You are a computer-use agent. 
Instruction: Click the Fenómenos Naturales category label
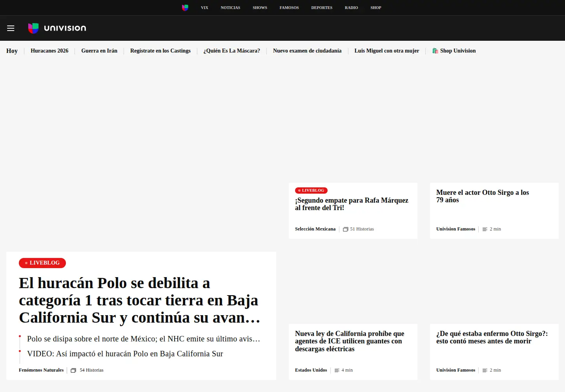pos(41,370)
